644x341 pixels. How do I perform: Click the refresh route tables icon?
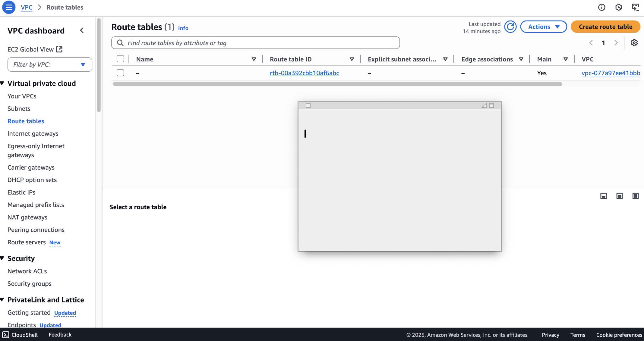(510, 27)
